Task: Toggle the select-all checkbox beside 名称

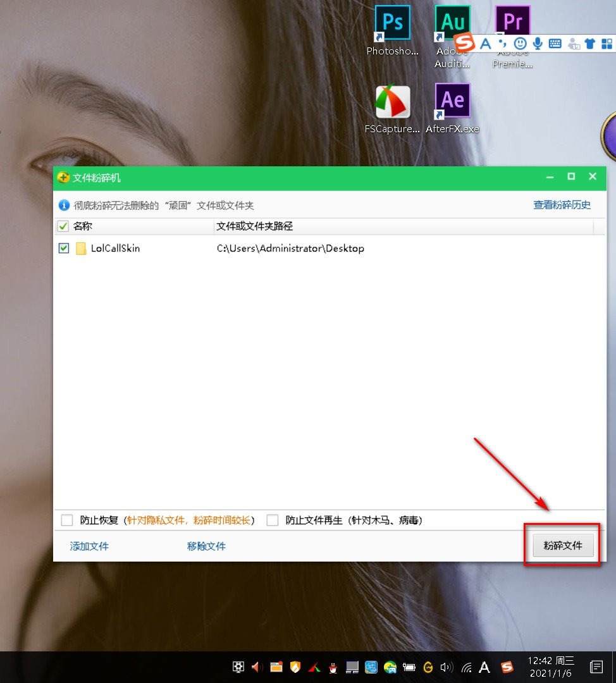Action: click(x=63, y=226)
